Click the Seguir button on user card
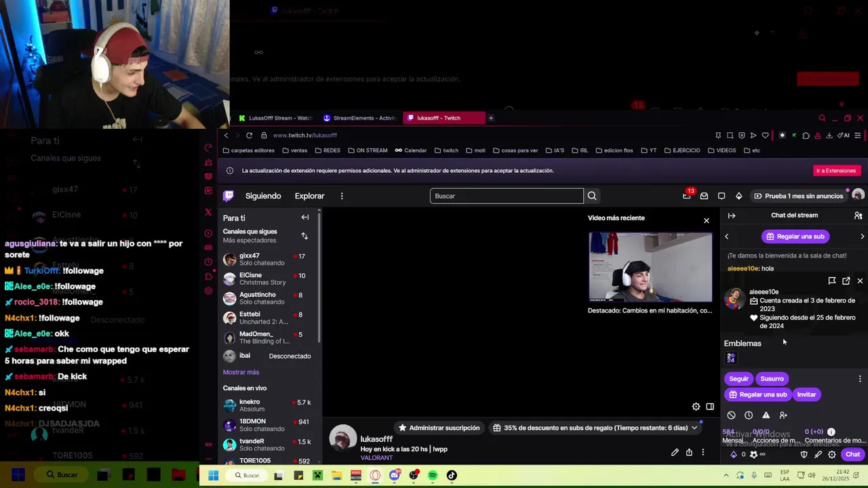868x488 pixels. 738,379
